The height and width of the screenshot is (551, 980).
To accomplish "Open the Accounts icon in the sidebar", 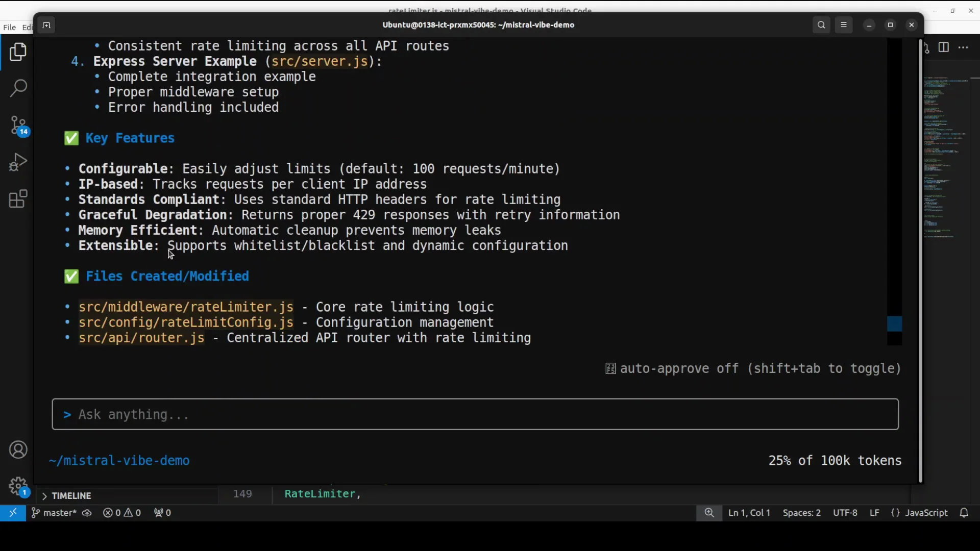I will coord(18,449).
